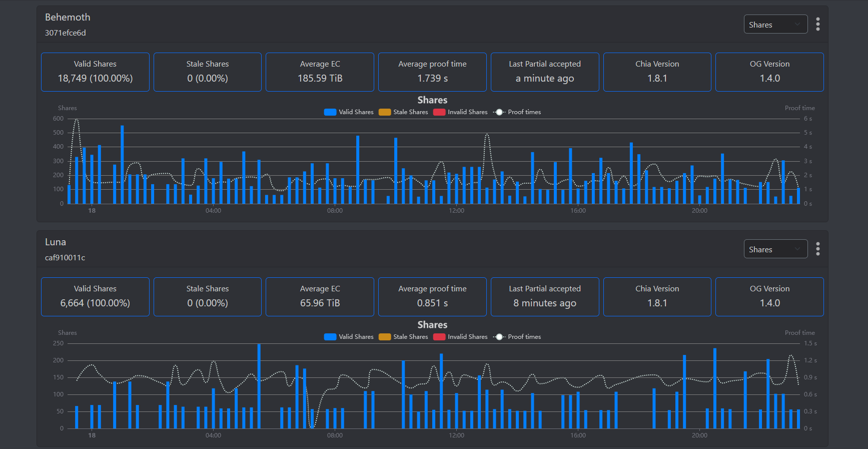Click the Luna harvester name
This screenshot has width=868, height=449.
(x=56, y=242)
